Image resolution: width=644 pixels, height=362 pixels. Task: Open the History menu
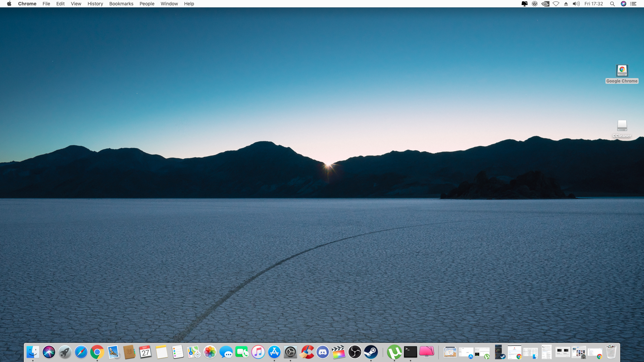click(x=95, y=4)
